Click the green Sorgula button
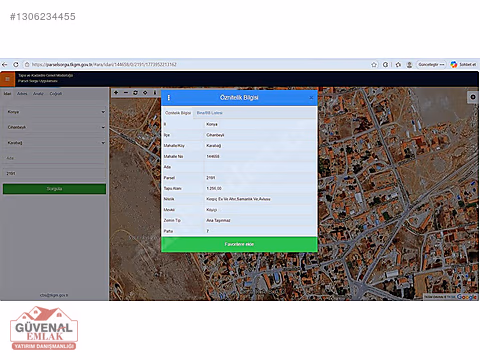The width and height of the screenshot is (480, 360). click(55, 189)
